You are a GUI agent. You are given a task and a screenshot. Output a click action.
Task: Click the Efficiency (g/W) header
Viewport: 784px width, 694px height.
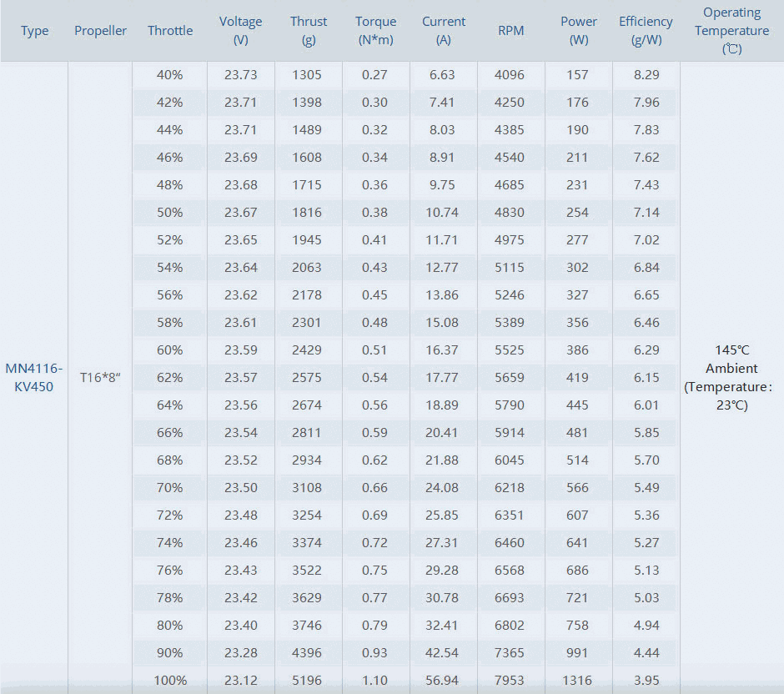point(646,31)
